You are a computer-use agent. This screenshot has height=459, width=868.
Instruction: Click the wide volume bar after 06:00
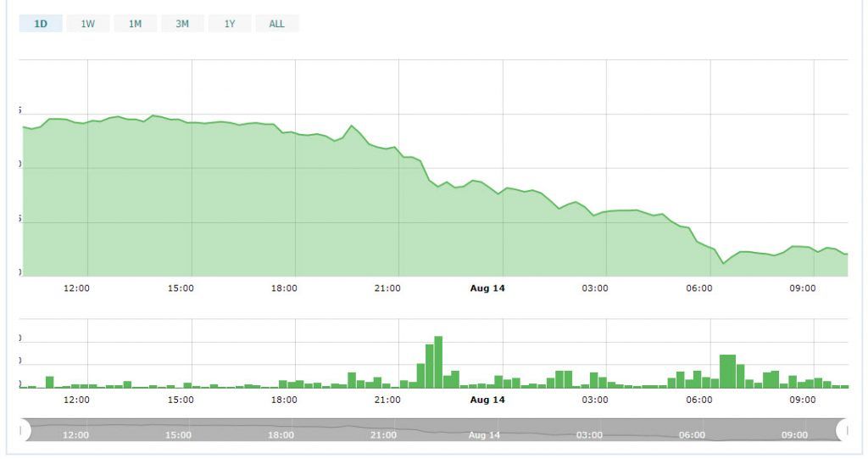coord(727,371)
